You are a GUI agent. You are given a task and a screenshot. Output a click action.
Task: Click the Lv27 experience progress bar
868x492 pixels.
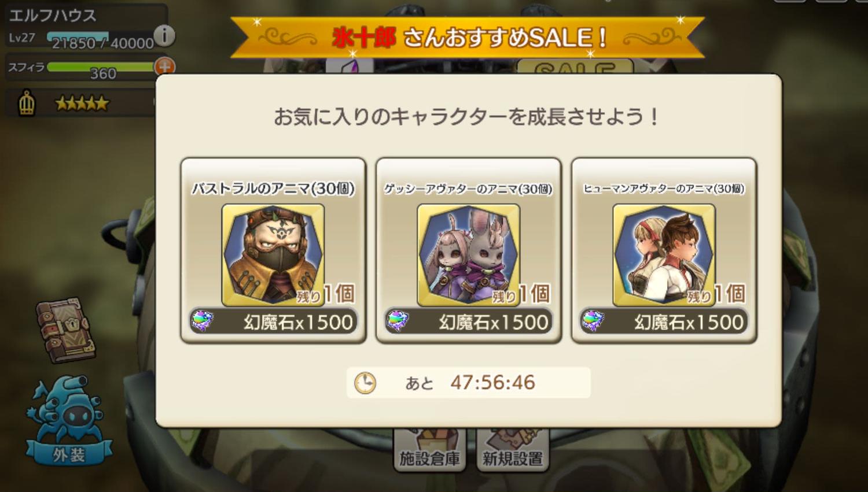tap(101, 37)
